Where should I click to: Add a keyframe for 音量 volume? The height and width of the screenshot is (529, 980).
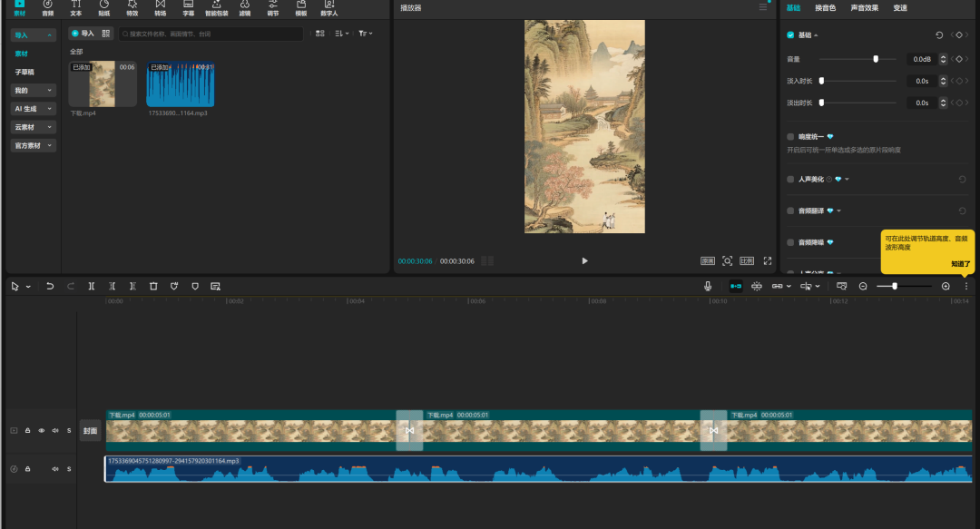coord(959,59)
